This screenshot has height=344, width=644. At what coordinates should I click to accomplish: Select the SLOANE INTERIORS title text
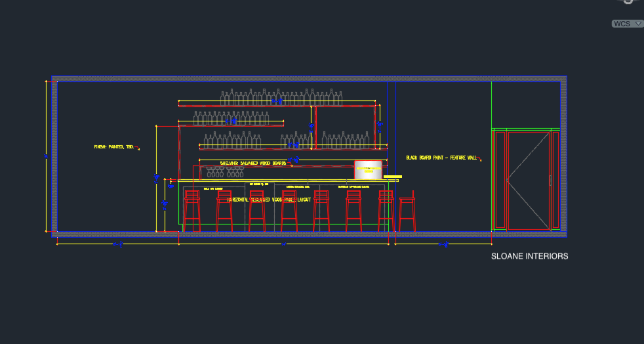click(529, 256)
